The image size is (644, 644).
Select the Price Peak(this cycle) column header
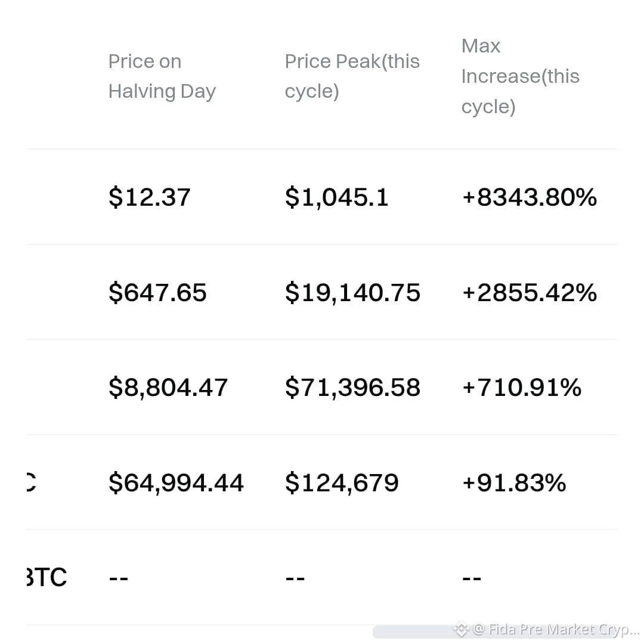tap(352, 76)
